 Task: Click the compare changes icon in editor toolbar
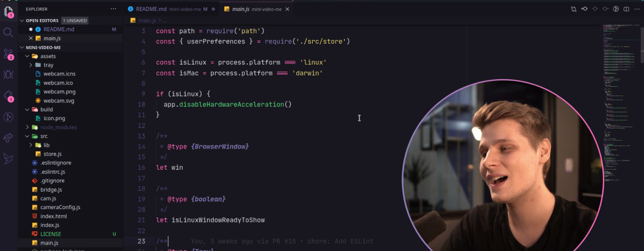(x=574, y=9)
